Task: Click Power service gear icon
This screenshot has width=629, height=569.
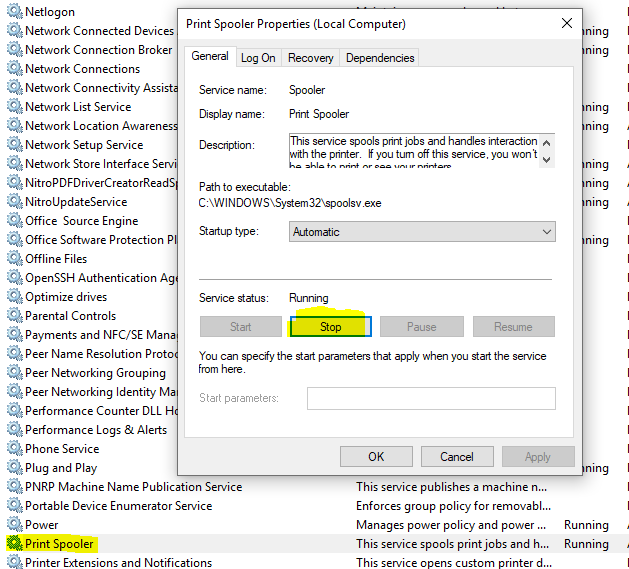Action: click(14, 524)
